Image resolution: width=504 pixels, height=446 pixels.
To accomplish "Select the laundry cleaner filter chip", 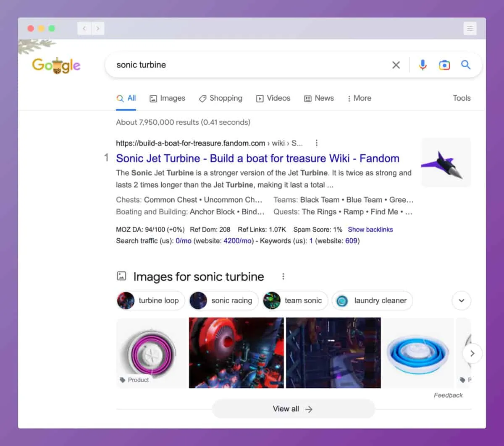I will [372, 300].
